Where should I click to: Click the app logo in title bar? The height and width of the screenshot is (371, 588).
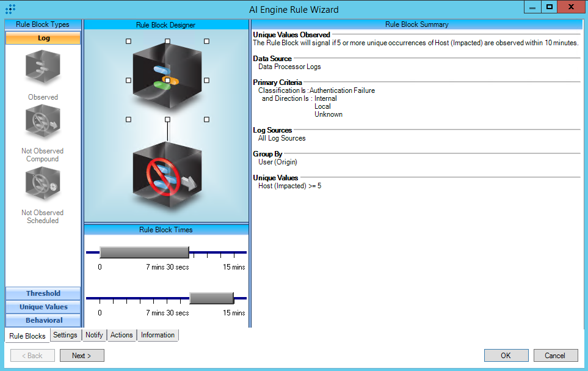(x=10, y=9)
